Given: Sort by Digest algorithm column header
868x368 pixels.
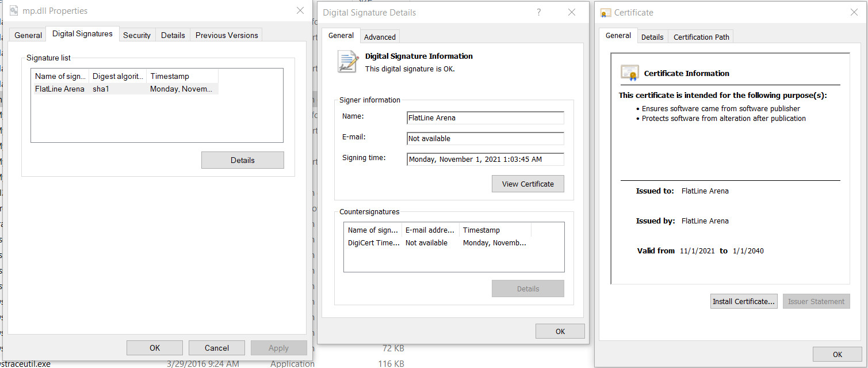Looking at the screenshot, I should (118, 76).
